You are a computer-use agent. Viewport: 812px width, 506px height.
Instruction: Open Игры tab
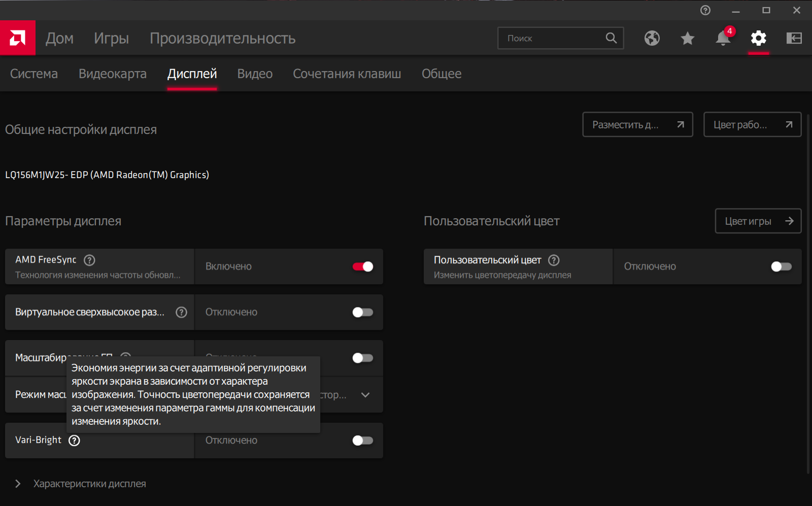(x=111, y=38)
